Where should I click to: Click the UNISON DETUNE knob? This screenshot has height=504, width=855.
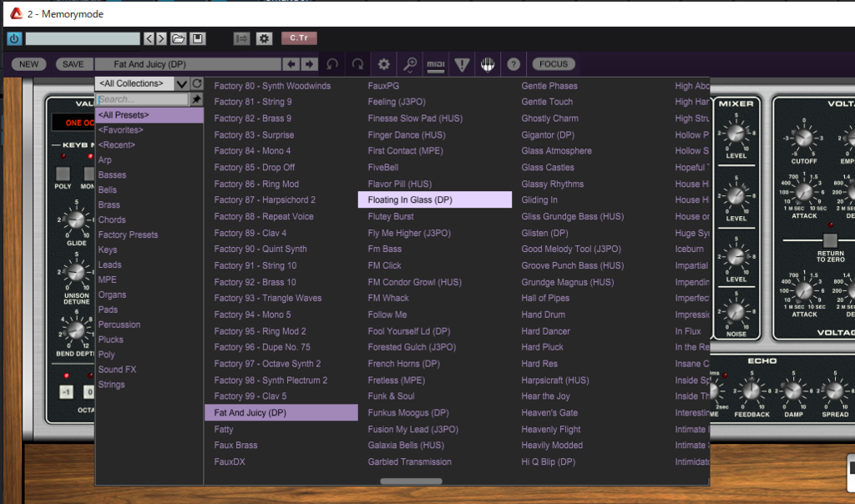point(75,271)
